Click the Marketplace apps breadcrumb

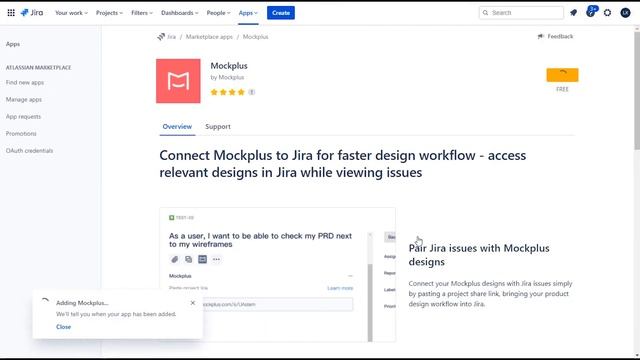tap(209, 37)
